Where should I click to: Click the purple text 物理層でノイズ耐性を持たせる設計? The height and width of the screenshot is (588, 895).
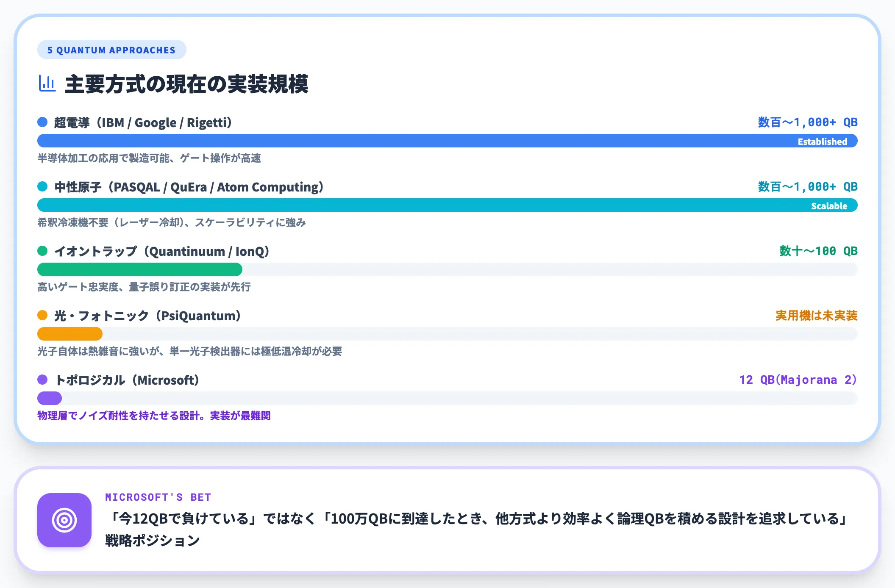click(x=118, y=416)
